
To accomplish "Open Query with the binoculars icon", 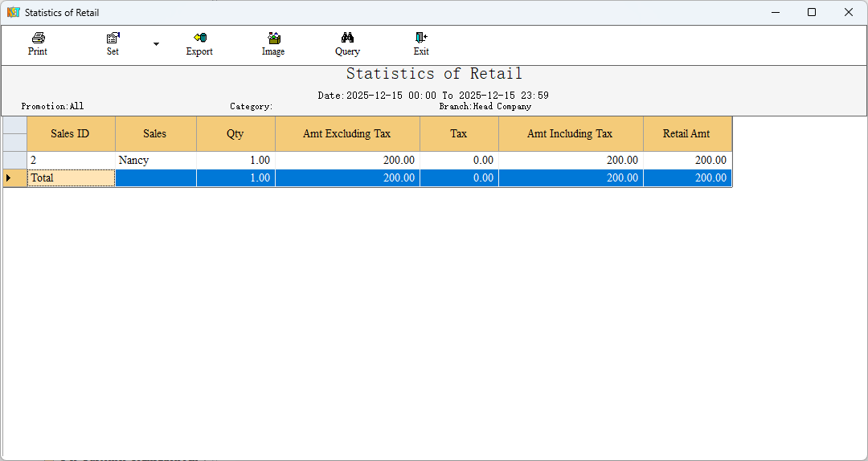I will (x=347, y=38).
